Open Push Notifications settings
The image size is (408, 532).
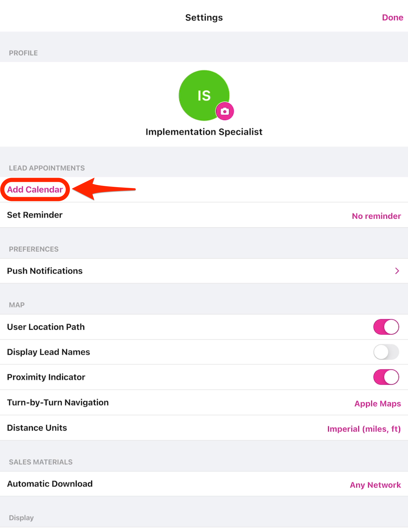tap(45, 271)
